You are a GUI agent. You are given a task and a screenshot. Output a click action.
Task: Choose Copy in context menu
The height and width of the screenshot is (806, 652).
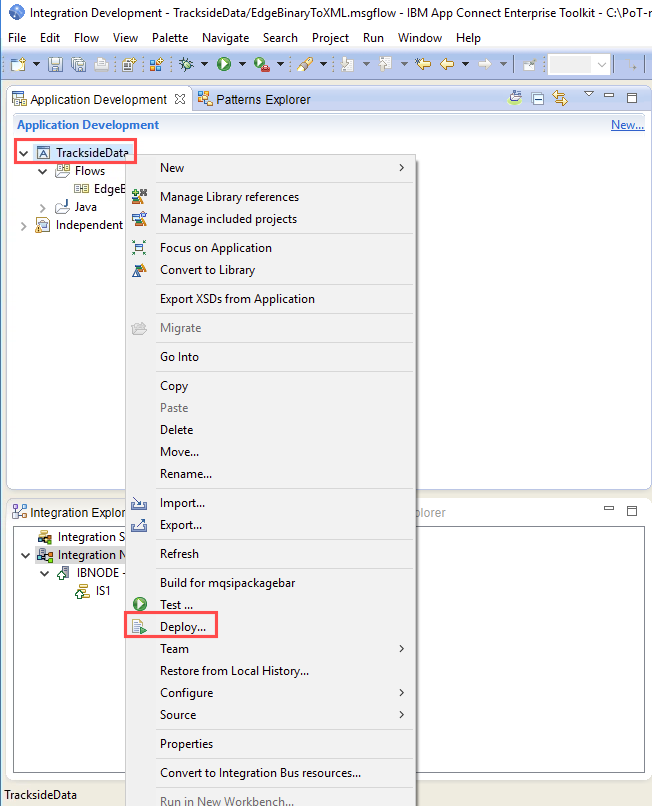click(270, 386)
